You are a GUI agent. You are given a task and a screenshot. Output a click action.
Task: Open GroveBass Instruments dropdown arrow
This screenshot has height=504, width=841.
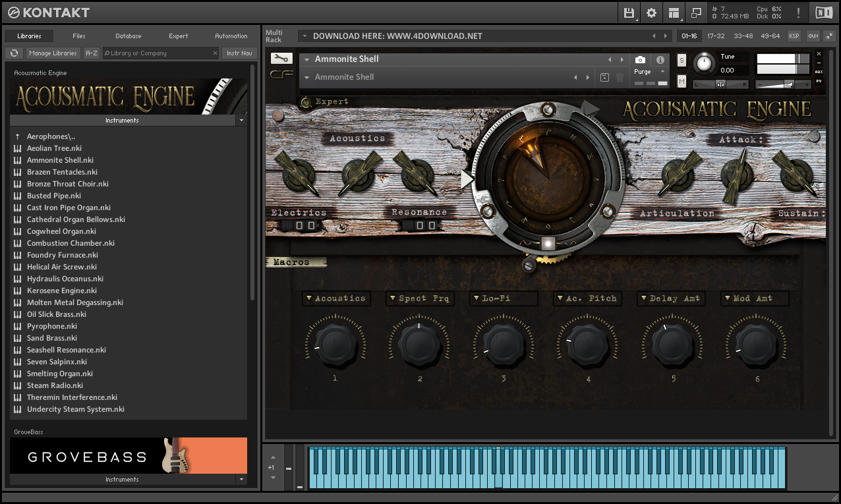(241, 480)
